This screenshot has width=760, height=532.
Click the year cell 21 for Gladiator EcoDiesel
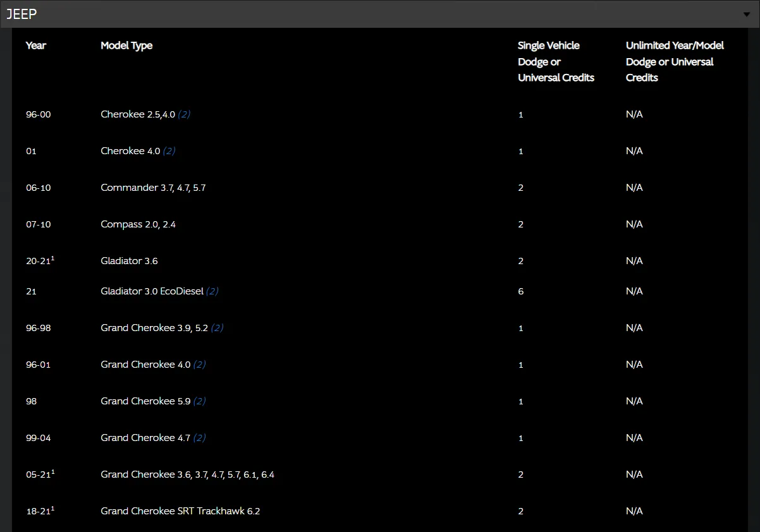coord(31,292)
